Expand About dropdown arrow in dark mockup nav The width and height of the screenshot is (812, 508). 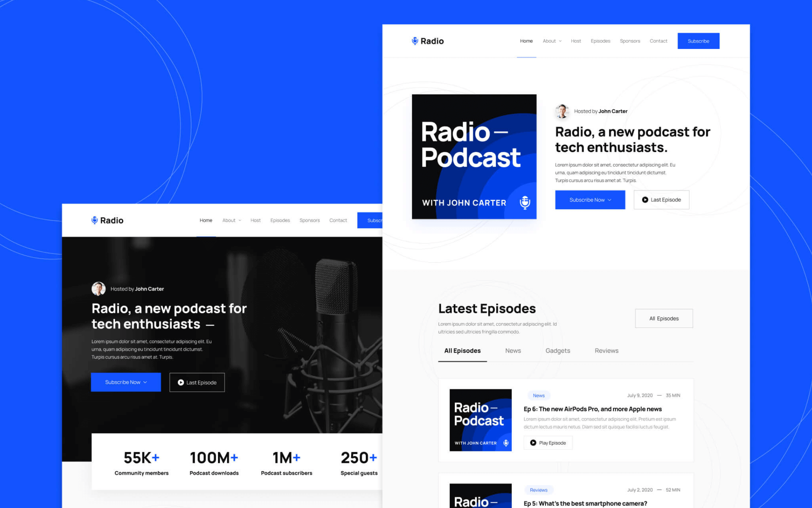(x=240, y=221)
